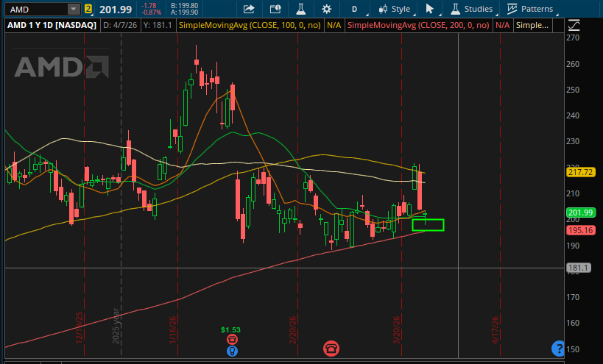
Task: Click the 2/20/26 expiration date marker
Action: click(292, 330)
